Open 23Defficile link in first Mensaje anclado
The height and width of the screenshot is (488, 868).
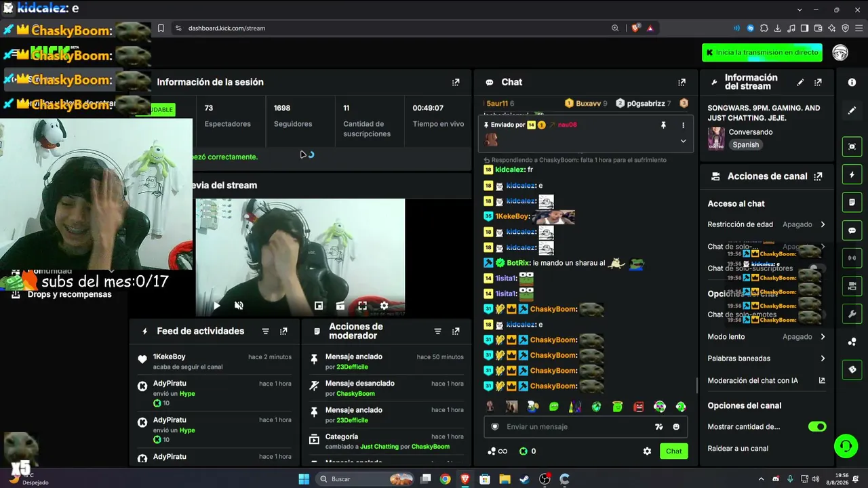[x=352, y=367]
